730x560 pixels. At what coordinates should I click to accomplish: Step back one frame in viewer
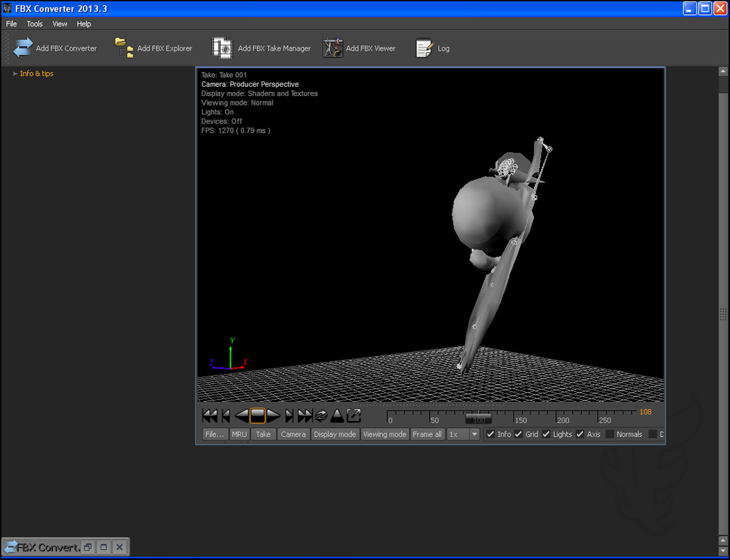click(226, 415)
